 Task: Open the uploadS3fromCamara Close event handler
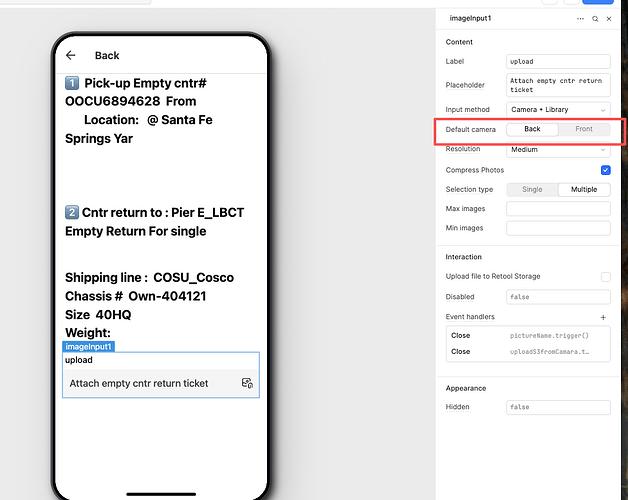pos(528,352)
